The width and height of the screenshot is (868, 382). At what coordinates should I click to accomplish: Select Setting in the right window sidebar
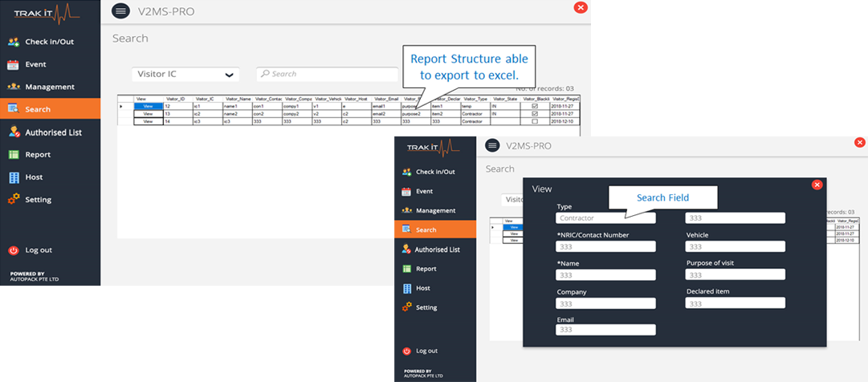click(426, 307)
